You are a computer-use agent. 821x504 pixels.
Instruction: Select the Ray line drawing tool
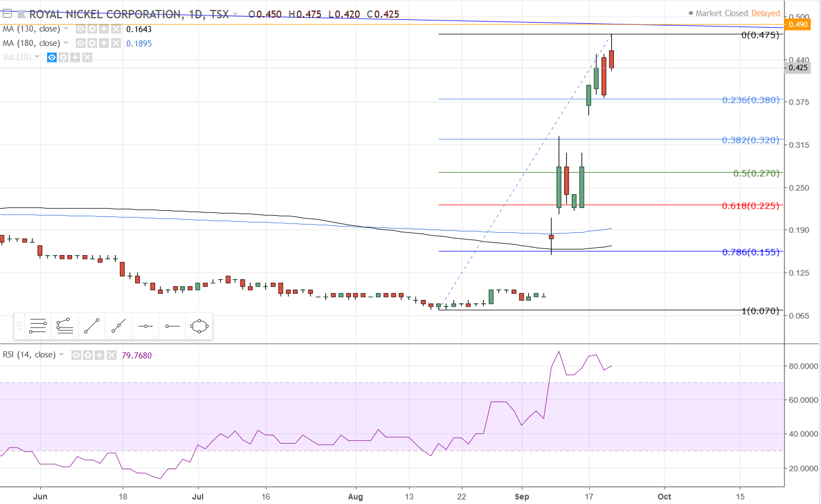(x=118, y=326)
